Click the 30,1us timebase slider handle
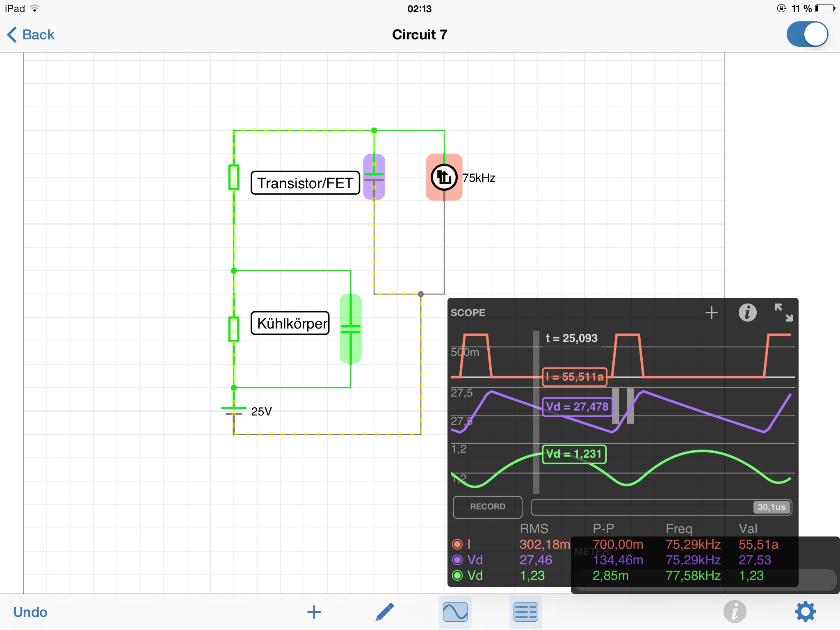 pyautogui.click(x=772, y=507)
